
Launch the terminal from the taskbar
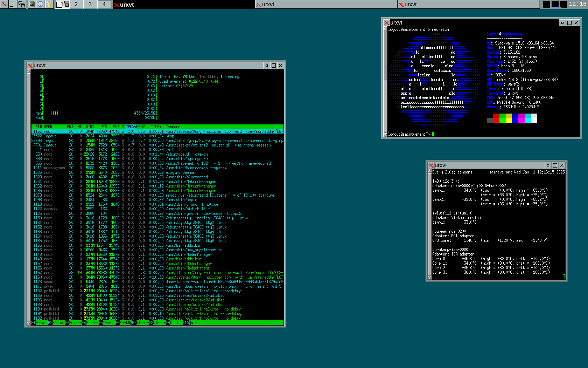point(32,4)
